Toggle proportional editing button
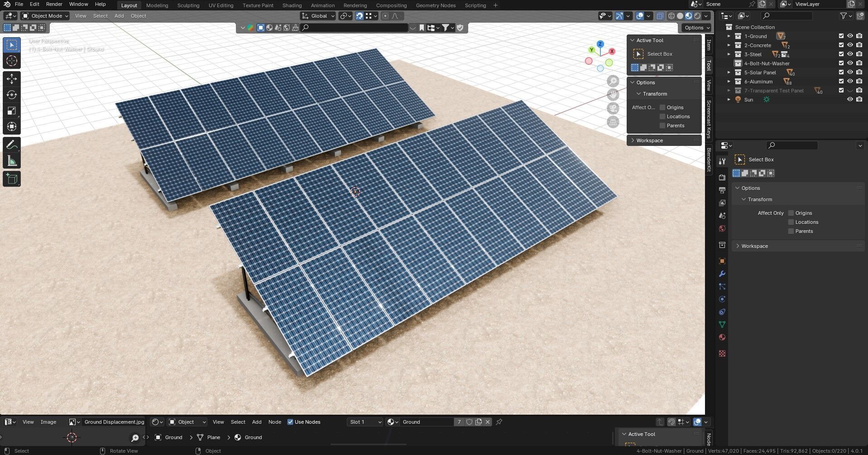868x455 pixels. click(385, 16)
